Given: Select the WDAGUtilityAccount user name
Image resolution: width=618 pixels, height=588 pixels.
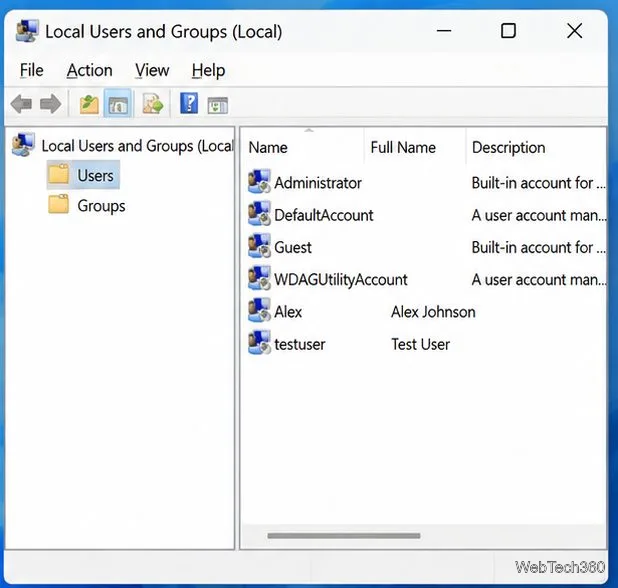Looking at the screenshot, I should coord(341,280).
